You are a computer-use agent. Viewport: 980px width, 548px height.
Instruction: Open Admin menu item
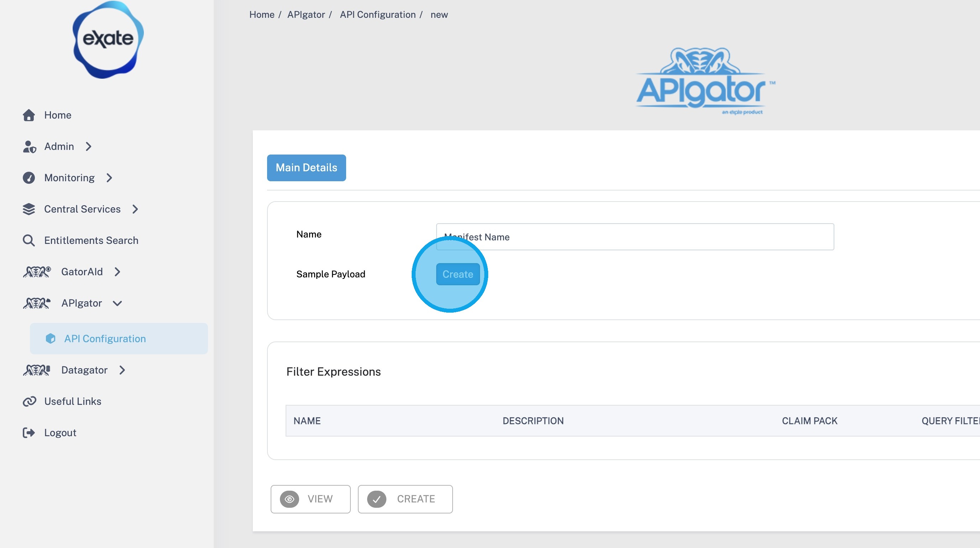pos(59,146)
